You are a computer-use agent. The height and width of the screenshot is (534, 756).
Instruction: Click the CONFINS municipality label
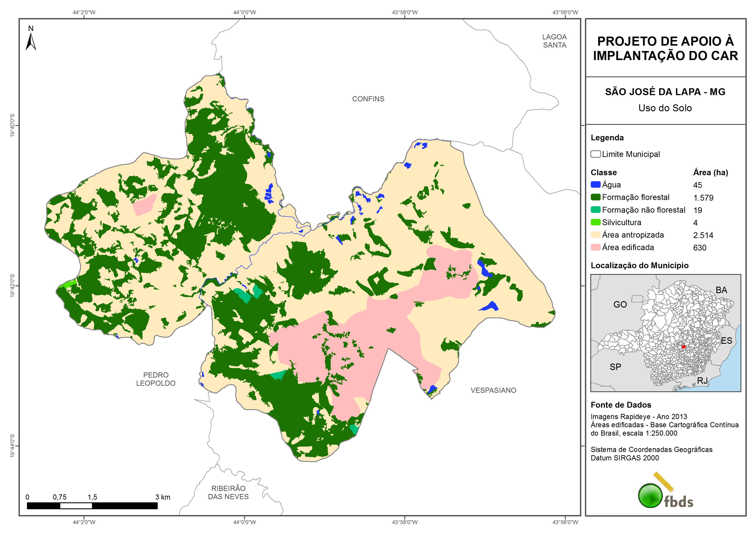click(368, 99)
